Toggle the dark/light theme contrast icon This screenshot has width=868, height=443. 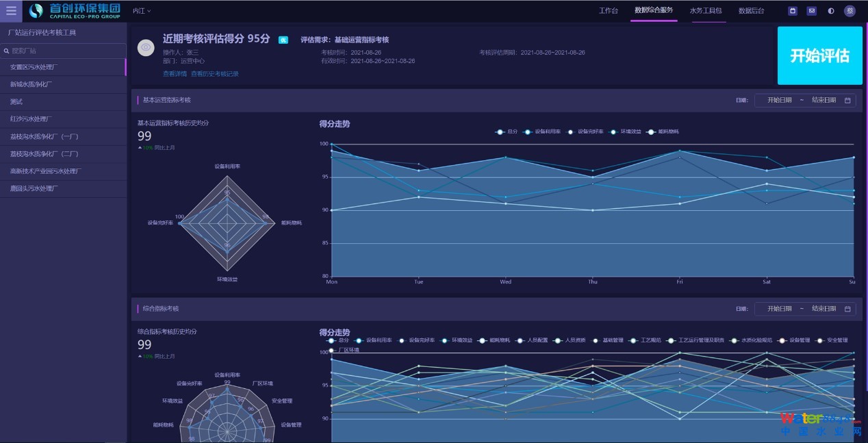click(x=831, y=10)
